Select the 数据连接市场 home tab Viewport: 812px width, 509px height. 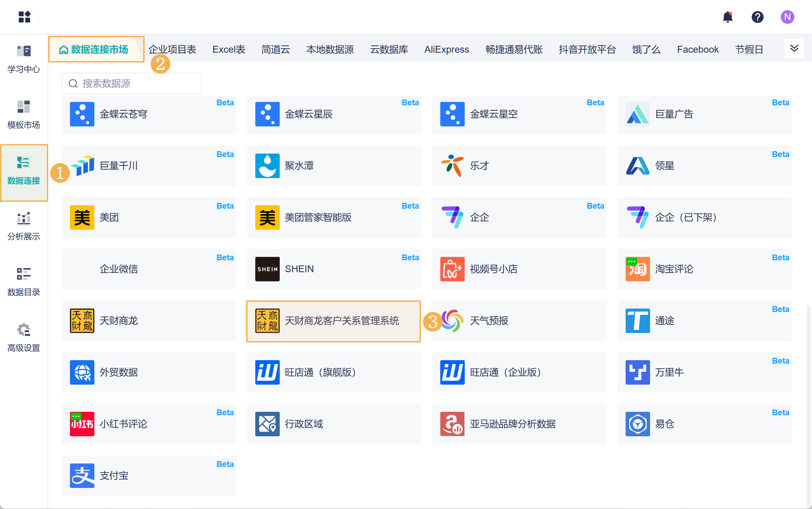point(96,50)
